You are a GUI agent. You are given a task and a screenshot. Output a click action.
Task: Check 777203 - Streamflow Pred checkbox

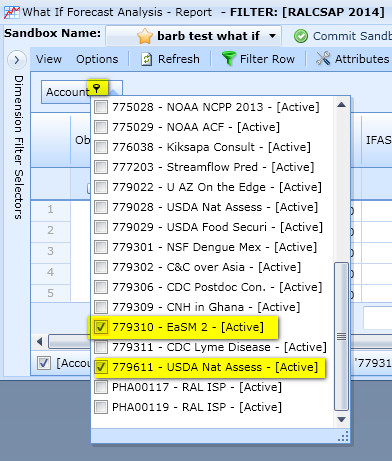101,167
